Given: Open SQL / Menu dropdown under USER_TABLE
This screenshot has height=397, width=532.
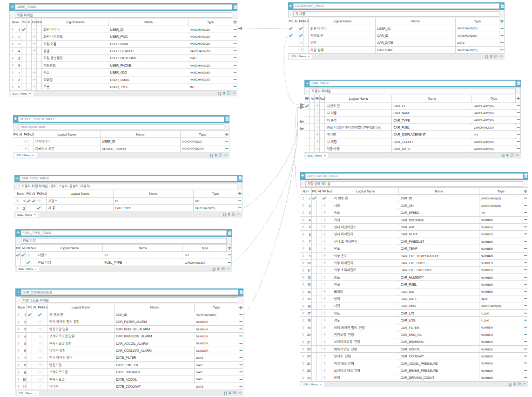Looking at the screenshot, I should pos(22,94).
